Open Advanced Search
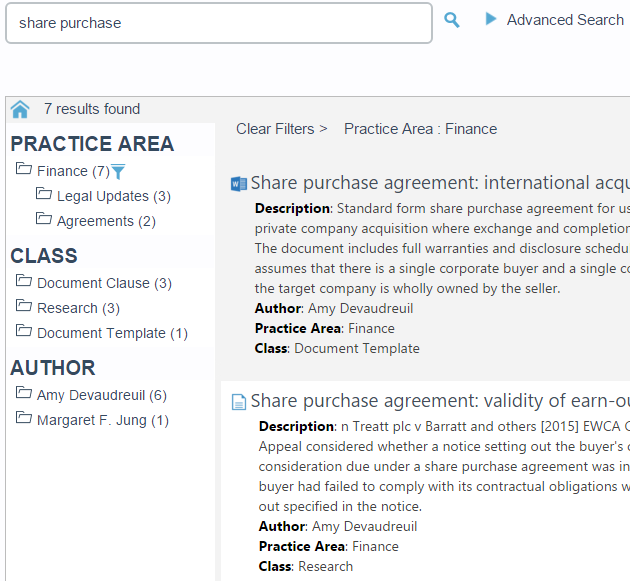 (565, 20)
